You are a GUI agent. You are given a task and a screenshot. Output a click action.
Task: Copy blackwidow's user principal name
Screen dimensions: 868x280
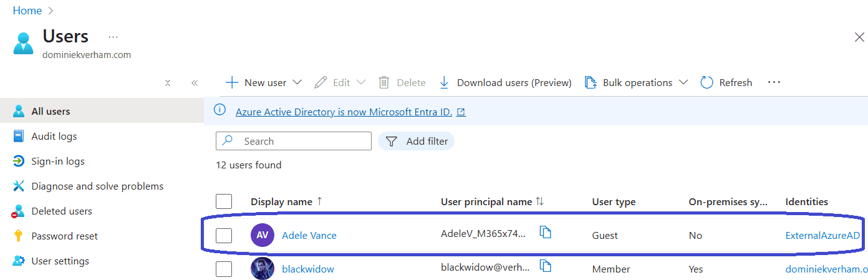(x=546, y=266)
